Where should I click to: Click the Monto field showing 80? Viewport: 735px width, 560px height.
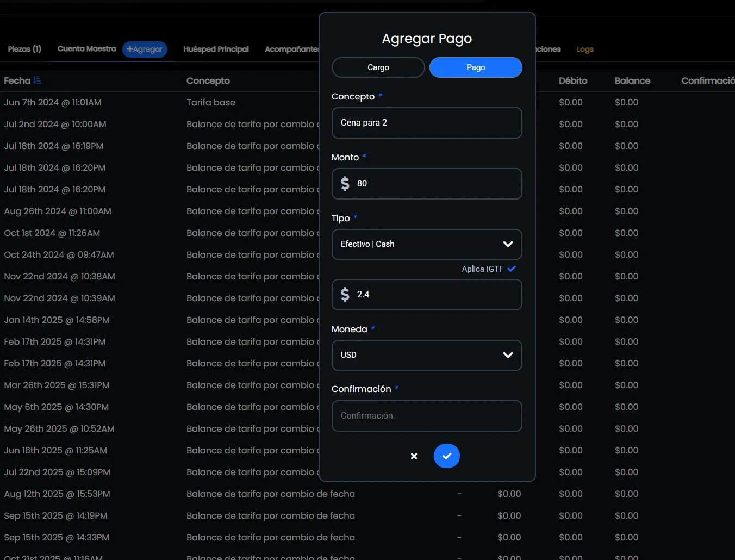427,183
